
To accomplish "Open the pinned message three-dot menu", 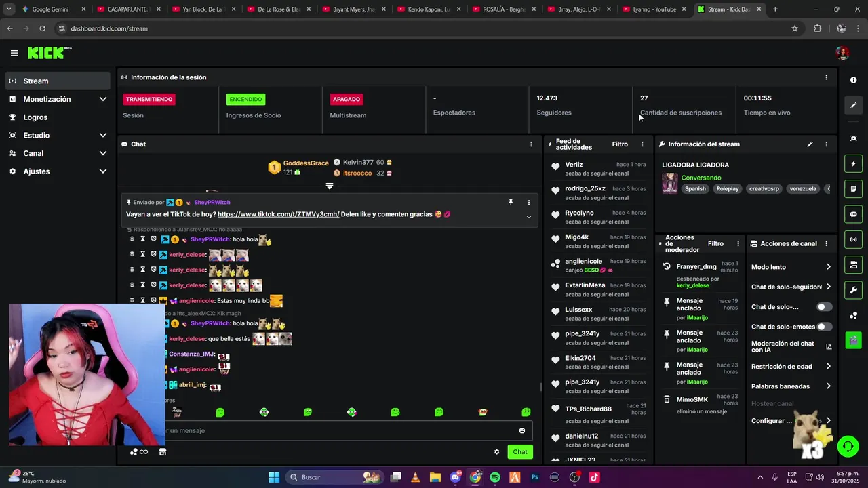I will tap(529, 202).
